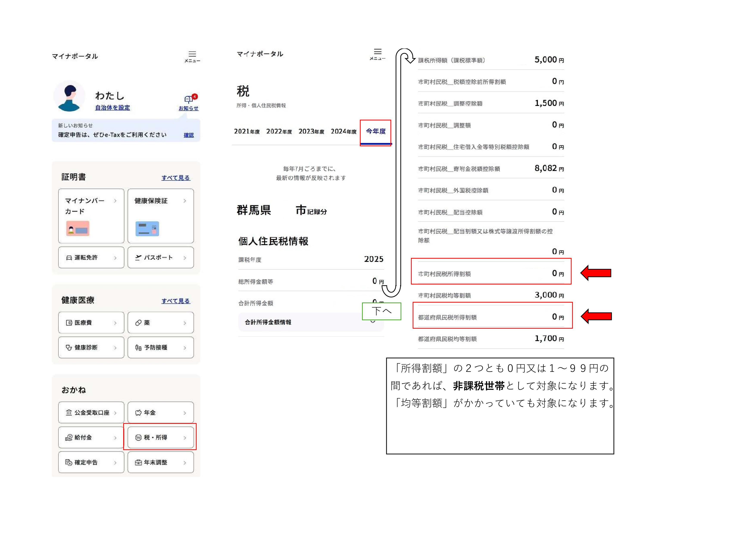This screenshot has height=534, width=756.
Task: Open the 運転免許 driver's license button
Action: (91, 258)
